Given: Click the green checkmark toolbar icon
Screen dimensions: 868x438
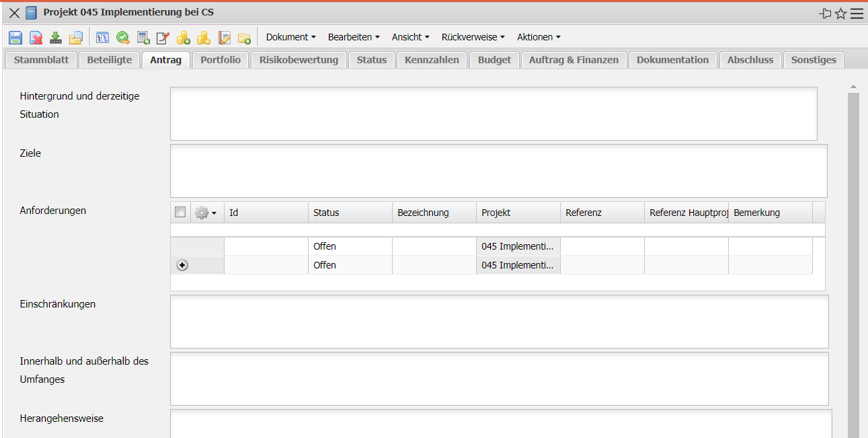Looking at the screenshot, I should tap(123, 38).
